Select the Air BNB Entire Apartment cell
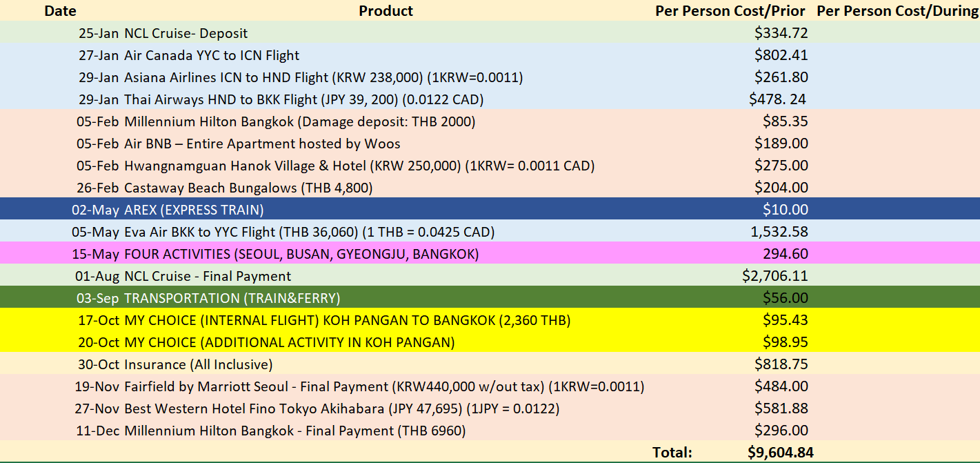Image resolution: width=980 pixels, height=463 pixels. click(x=262, y=144)
